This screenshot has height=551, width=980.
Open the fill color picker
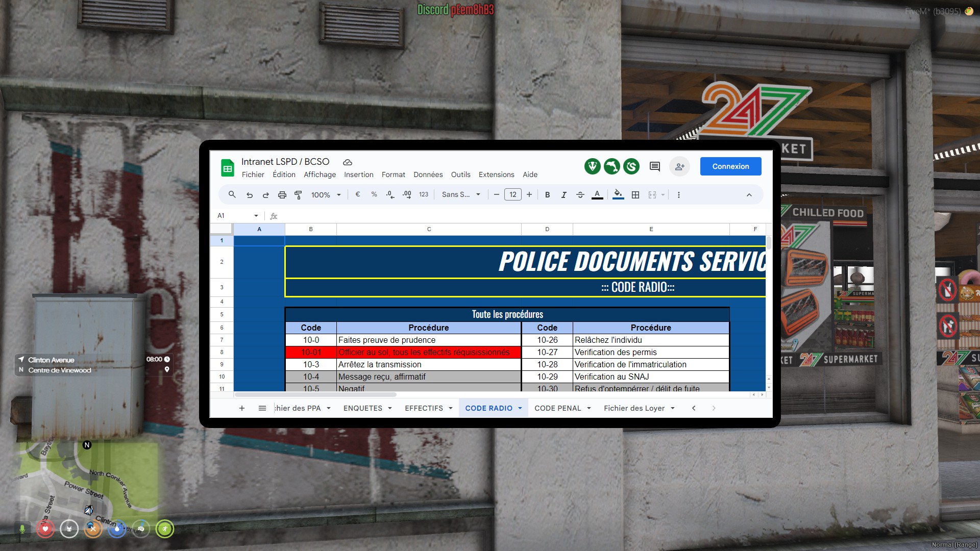tap(618, 195)
